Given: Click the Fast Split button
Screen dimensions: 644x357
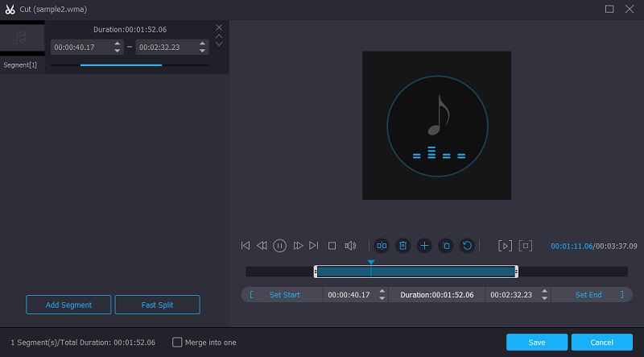Looking at the screenshot, I should 157,305.
